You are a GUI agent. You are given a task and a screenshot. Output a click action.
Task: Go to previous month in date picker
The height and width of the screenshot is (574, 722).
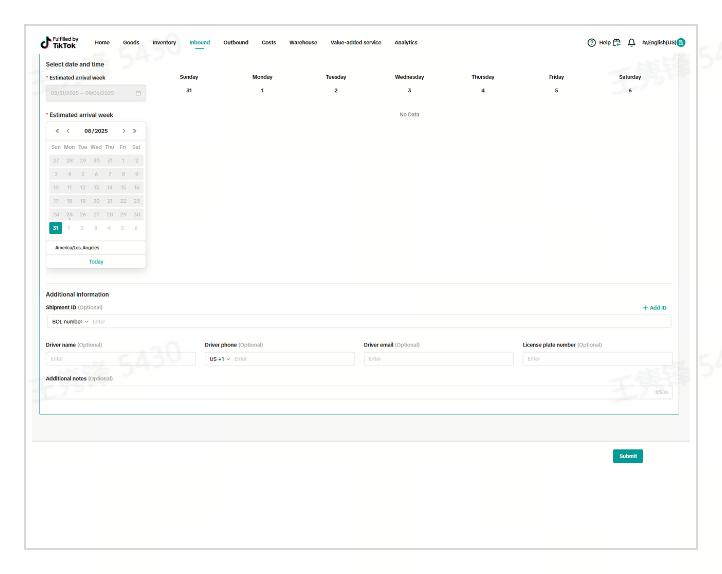pyautogui.click(x=68, y=131)
